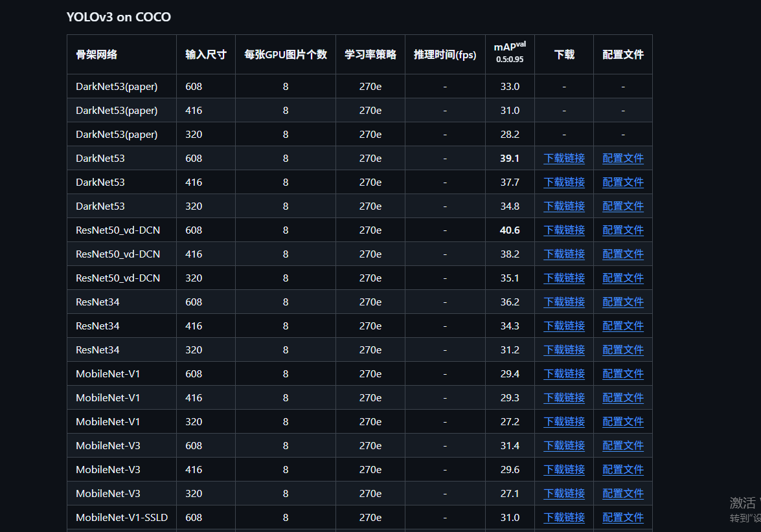Open 配置文件 for ResNet34 416 row
This screenshot has height=532, width=761.
[x=622, y=326]
